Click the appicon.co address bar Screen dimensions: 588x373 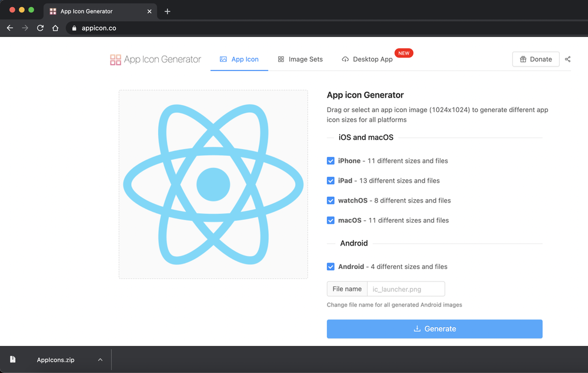tap(326, 28)
